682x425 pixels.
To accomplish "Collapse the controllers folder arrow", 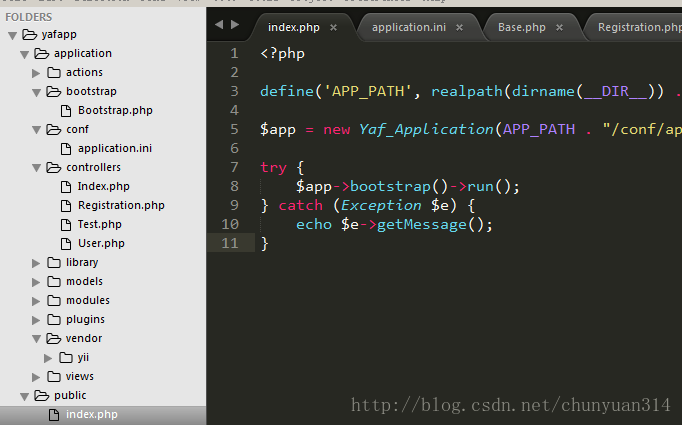I will tap(37, 168).
